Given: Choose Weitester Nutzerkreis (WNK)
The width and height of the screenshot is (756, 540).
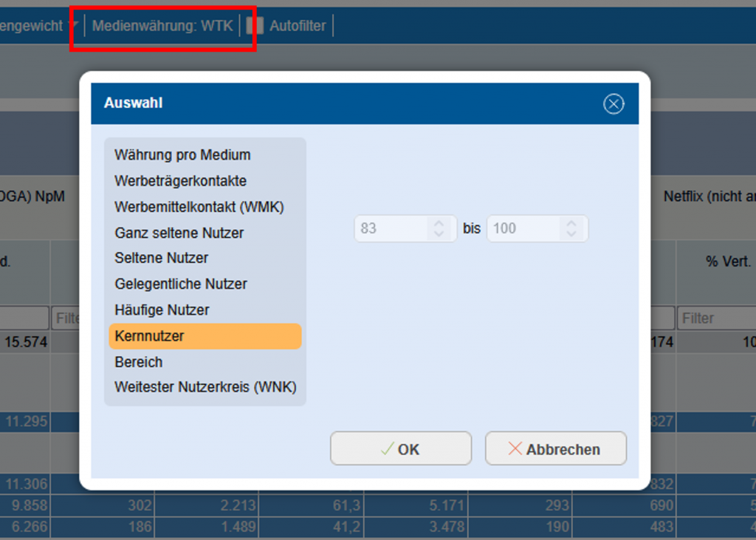Looking at the screenshot, I should (205, 387).
